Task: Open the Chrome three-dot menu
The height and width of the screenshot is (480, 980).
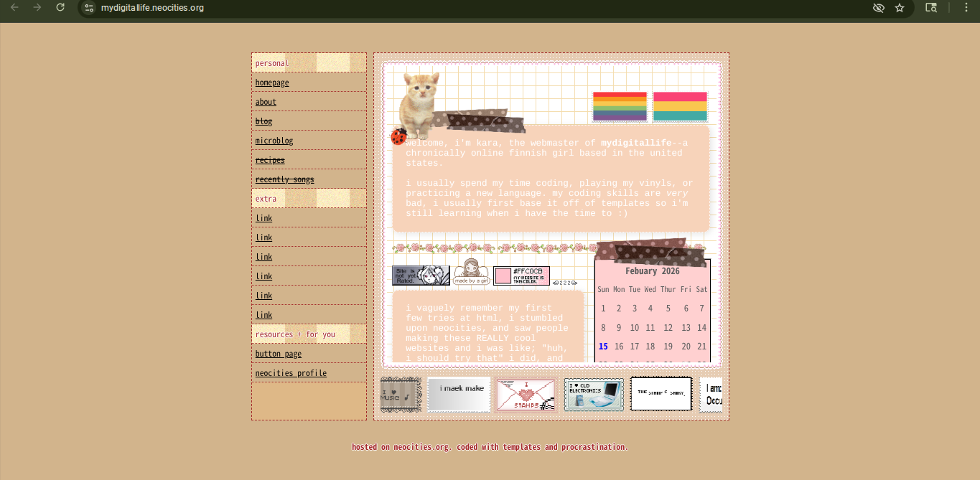Action: pos(966,8)
